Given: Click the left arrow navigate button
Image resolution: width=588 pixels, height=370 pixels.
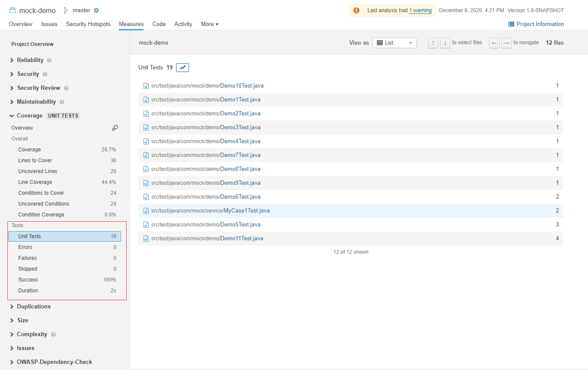Looking at the screenshot, I should click(494, 43).
